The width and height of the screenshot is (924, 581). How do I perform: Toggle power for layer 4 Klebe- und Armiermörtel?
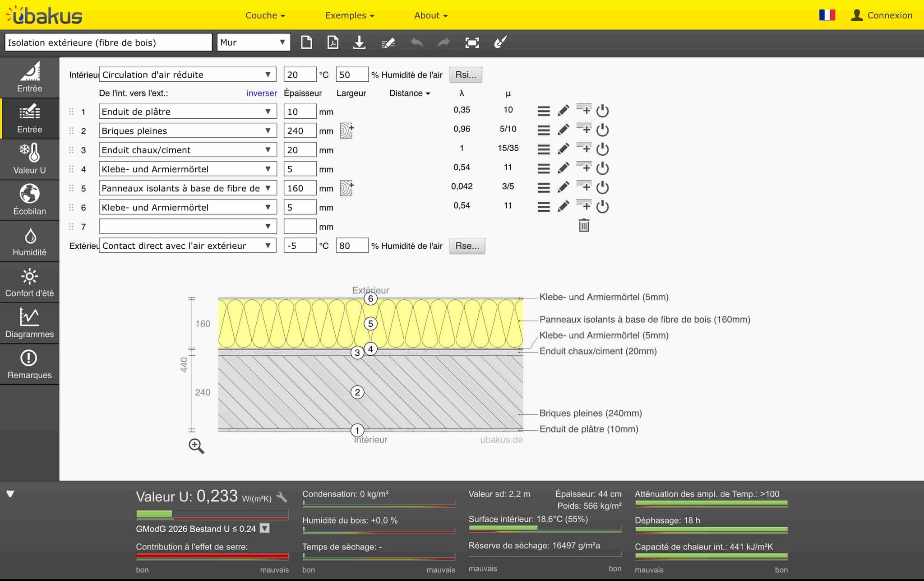[x=603, y=168]
